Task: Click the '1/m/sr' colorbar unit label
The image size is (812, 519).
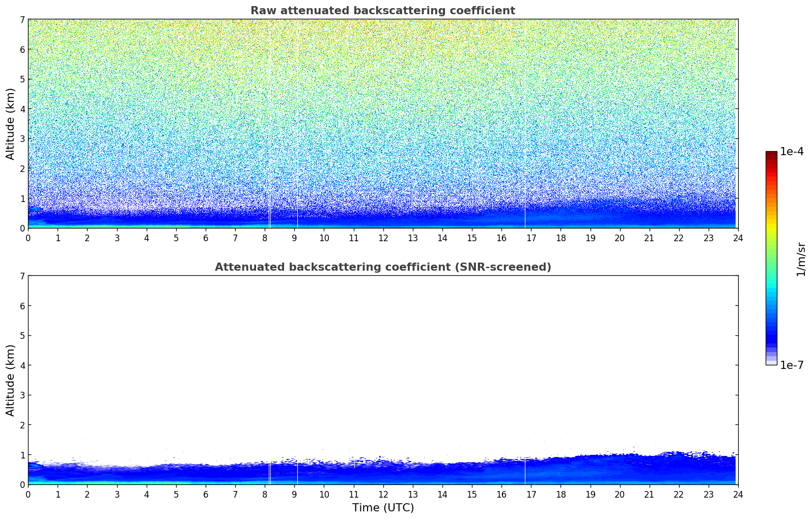Action: (x=801, y=258)
